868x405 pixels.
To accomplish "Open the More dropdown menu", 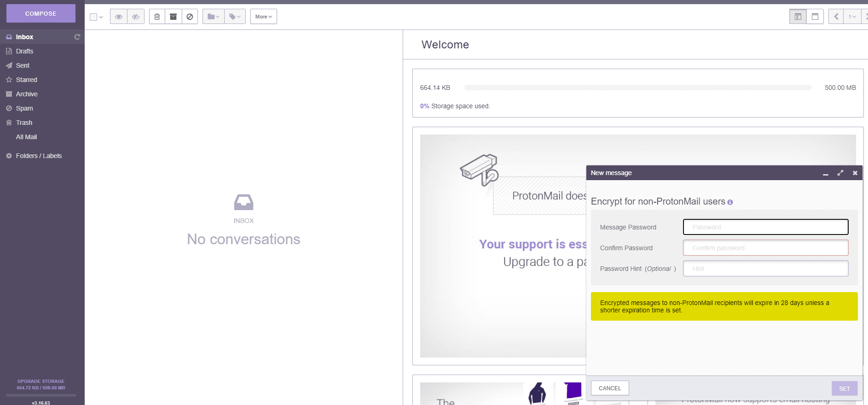I will [264, 17].
